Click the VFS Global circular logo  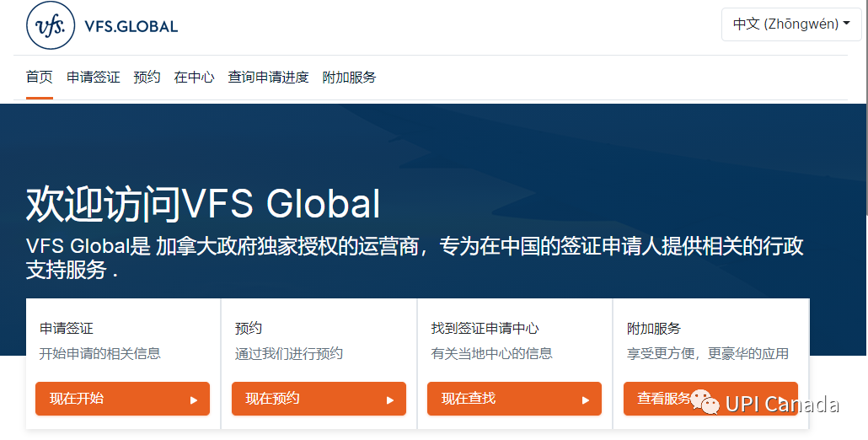(51, 26)
